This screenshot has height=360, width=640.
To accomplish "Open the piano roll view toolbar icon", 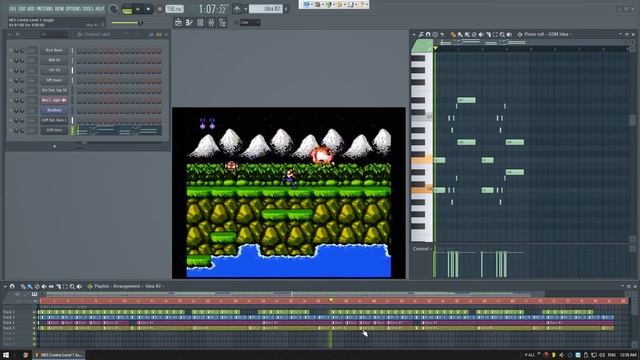I will (x=189, y=23).
